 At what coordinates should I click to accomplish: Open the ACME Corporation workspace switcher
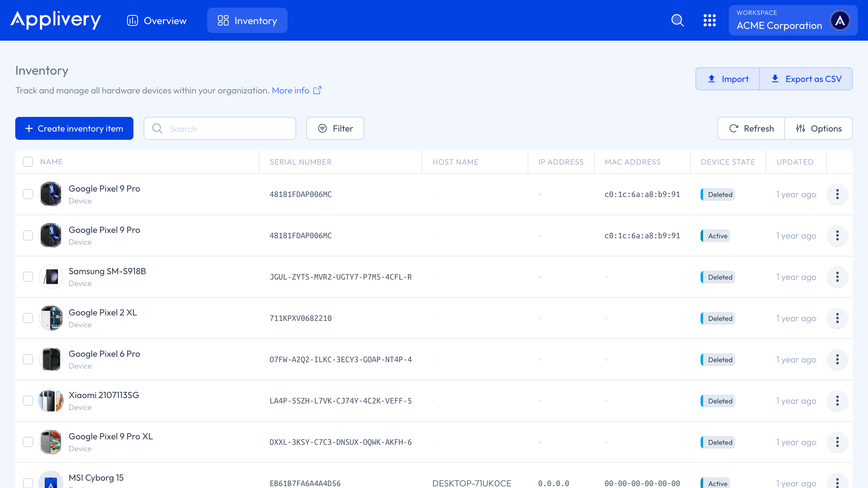(x=779, y=21)
